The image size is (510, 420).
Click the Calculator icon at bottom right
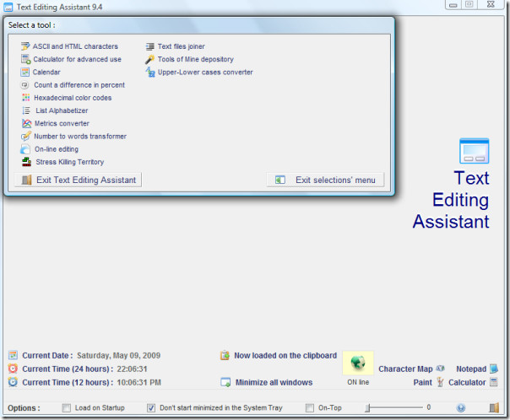494,382
